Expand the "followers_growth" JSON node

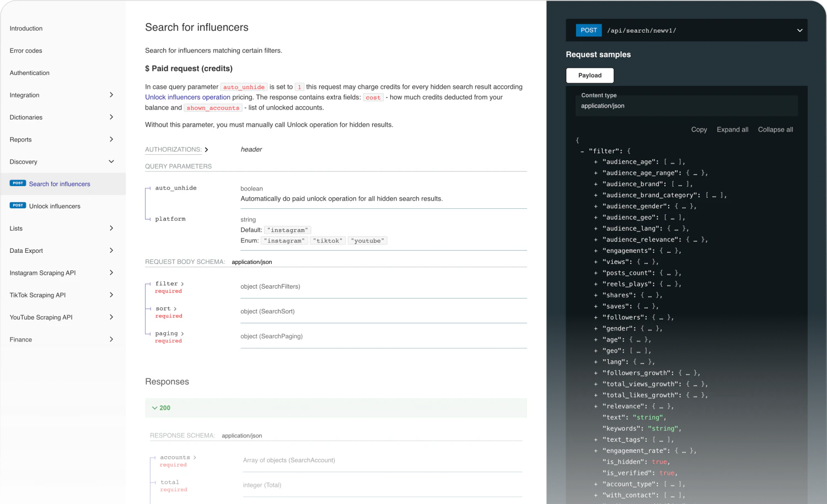tap(596, 373)
